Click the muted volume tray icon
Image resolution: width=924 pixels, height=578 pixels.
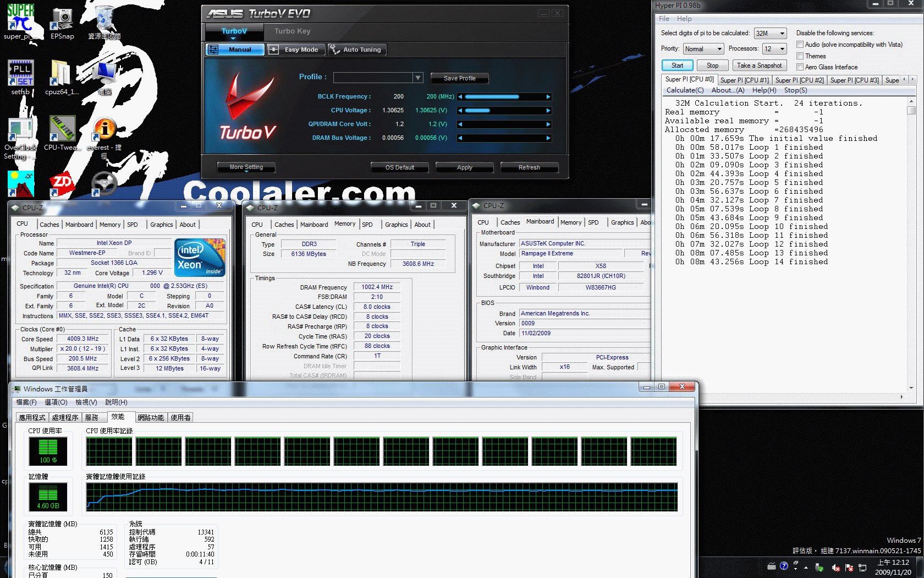(x=835, y=567)
